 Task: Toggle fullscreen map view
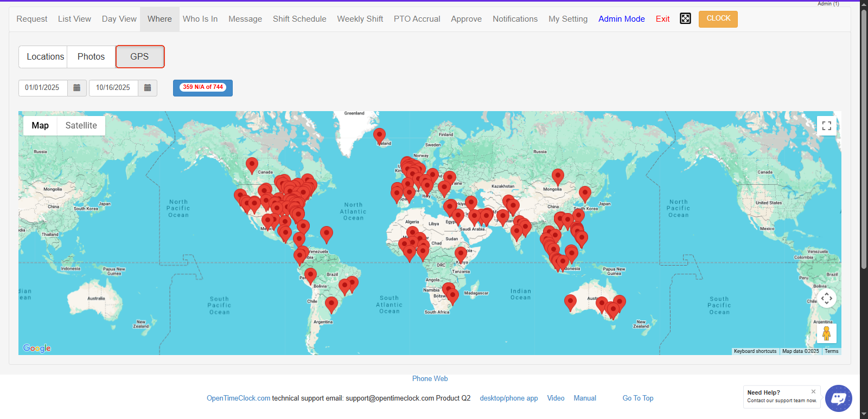pos(826,126)
